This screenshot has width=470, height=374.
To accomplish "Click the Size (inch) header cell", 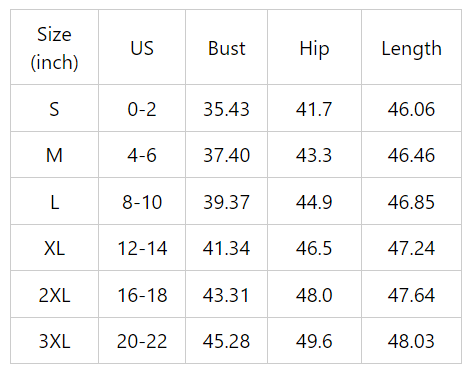I will [x=54, y=47].
